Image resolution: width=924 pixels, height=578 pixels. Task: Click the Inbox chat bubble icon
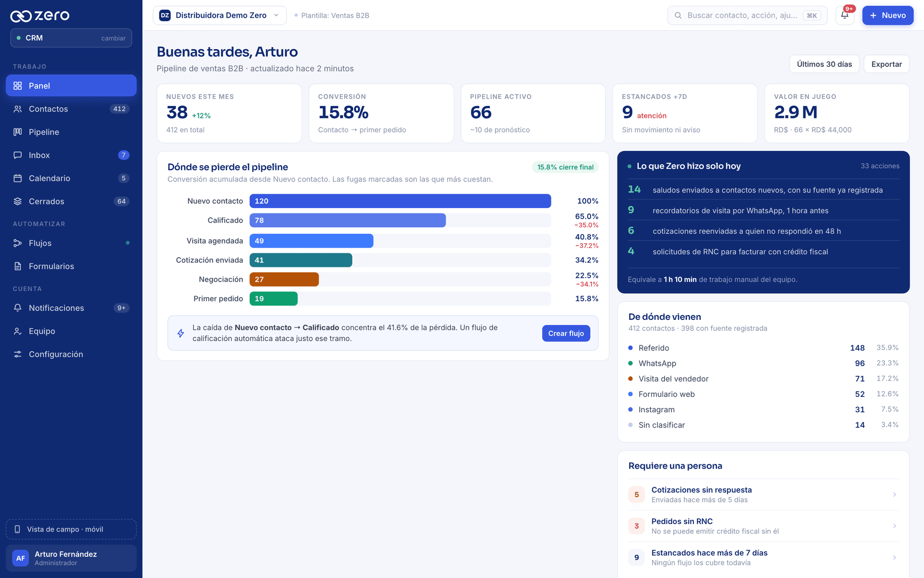[18, 155]
